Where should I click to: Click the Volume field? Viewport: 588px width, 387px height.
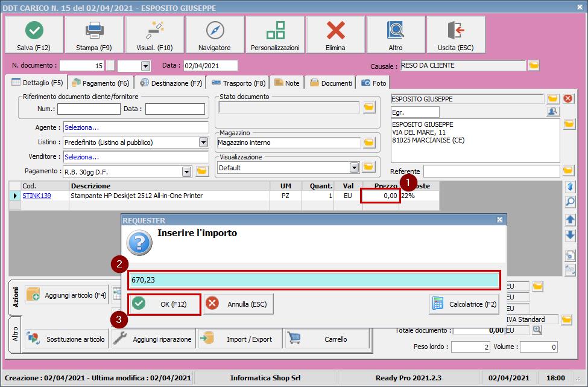[539, 347]
